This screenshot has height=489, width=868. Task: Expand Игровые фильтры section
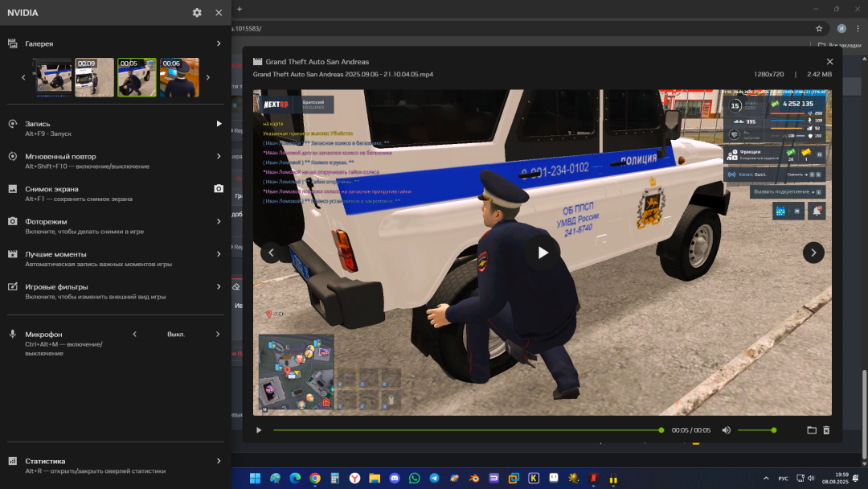[x=219, y=287]
